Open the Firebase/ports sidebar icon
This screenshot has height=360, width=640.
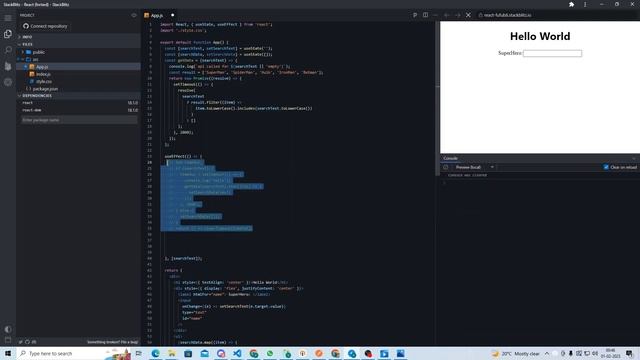pyautogui.click(x=8, y=66)
